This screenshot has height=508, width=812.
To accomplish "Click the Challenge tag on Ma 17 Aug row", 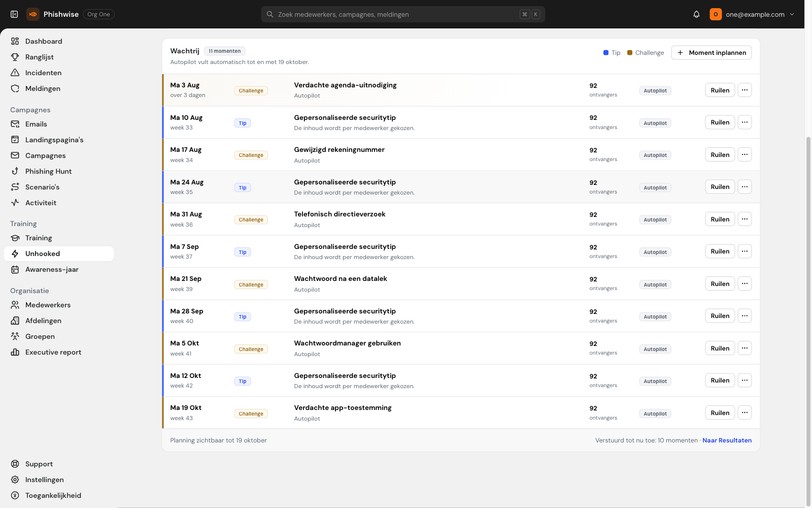I will point(251,155).
